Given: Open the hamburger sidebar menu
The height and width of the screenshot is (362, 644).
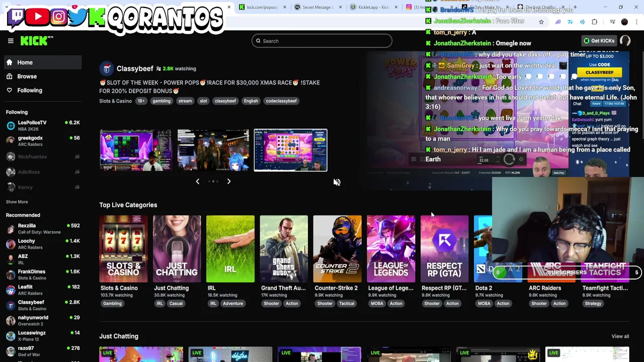Looking at the screenshot, I should click(x=11, y=41).
